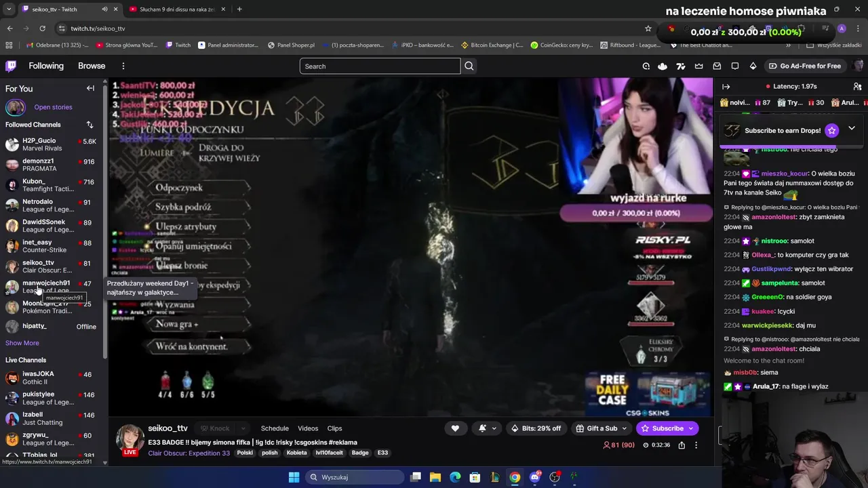The width and height of the screenshot is (868, 488).
Task: Expand dropdown next to Knock button
Action: click(x=244, y=428)
